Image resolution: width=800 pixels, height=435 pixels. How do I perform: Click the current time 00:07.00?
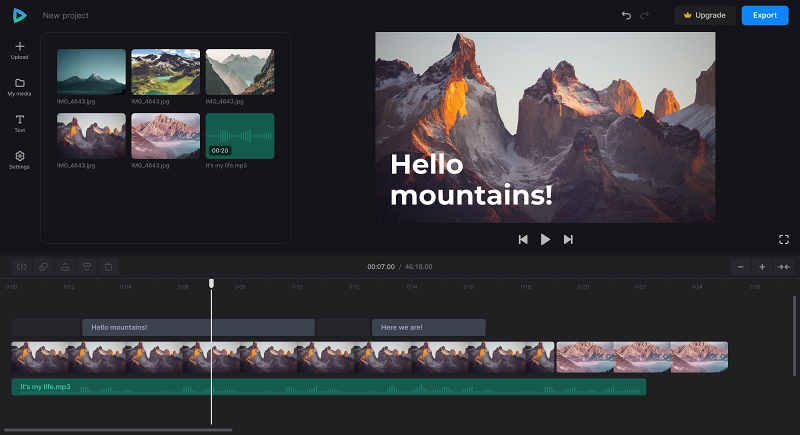coord(381,267)
